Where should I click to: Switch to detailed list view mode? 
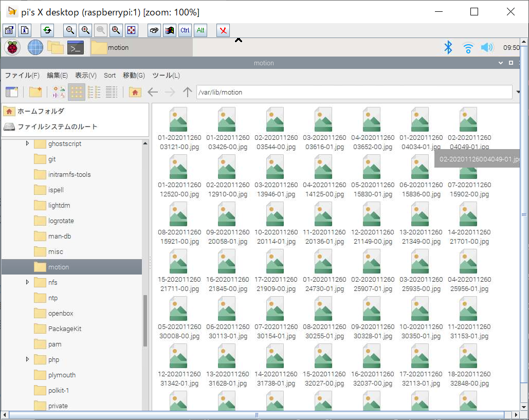pyautogui.click(x=112, y=92)
